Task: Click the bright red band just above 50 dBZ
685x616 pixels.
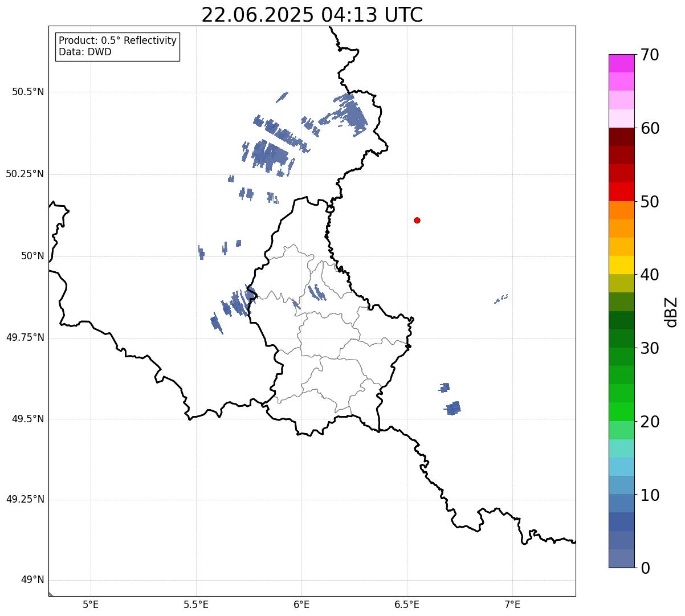Action: tap(621, 191)
